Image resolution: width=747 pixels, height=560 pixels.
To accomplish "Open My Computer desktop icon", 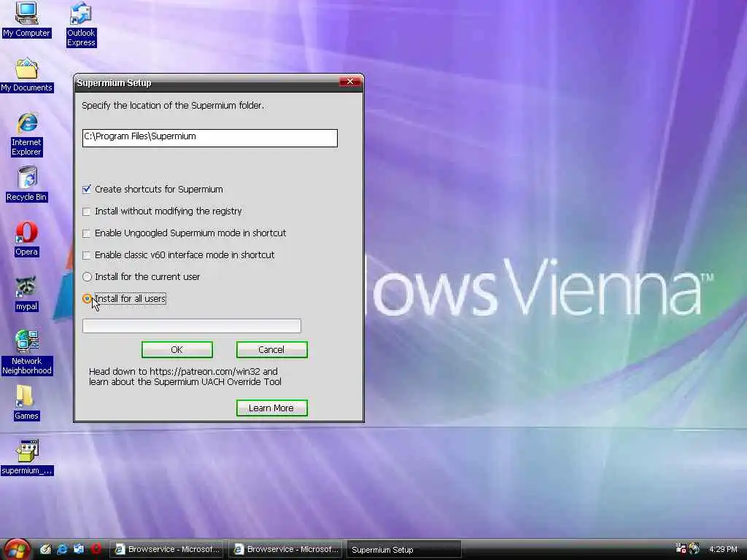I will coord(26,19).
